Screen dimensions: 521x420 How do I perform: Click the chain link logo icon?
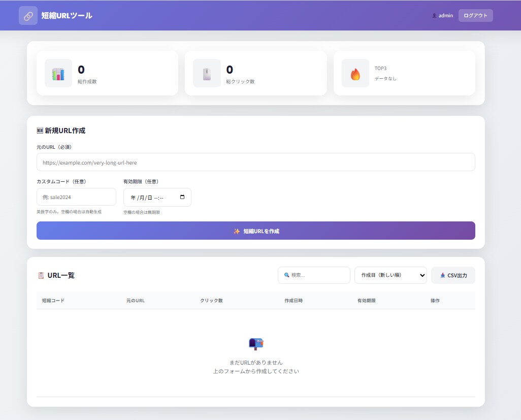coord(28,16)
